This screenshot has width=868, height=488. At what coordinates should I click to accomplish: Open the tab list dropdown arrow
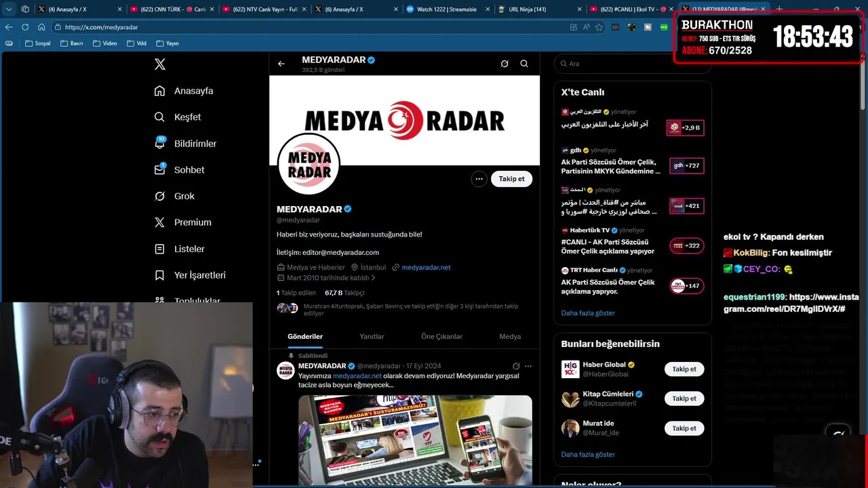9,9
